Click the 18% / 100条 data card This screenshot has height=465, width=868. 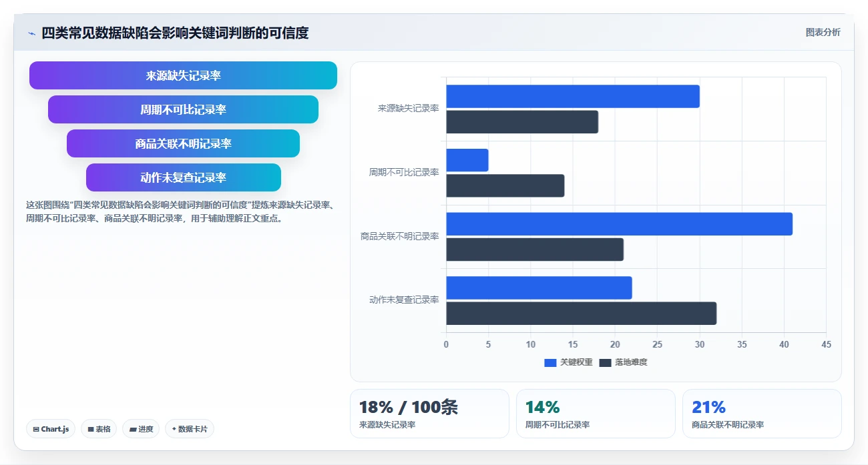tap(429, 414)
